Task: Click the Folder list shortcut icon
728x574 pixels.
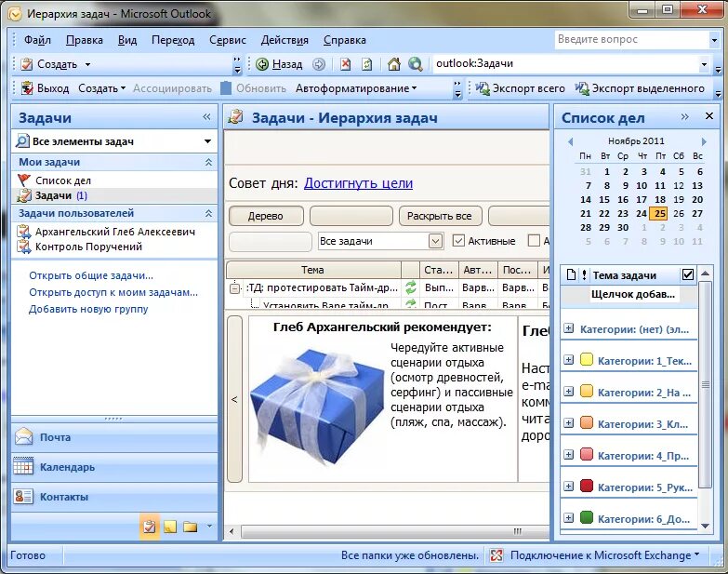Action: tap(190, 527)
